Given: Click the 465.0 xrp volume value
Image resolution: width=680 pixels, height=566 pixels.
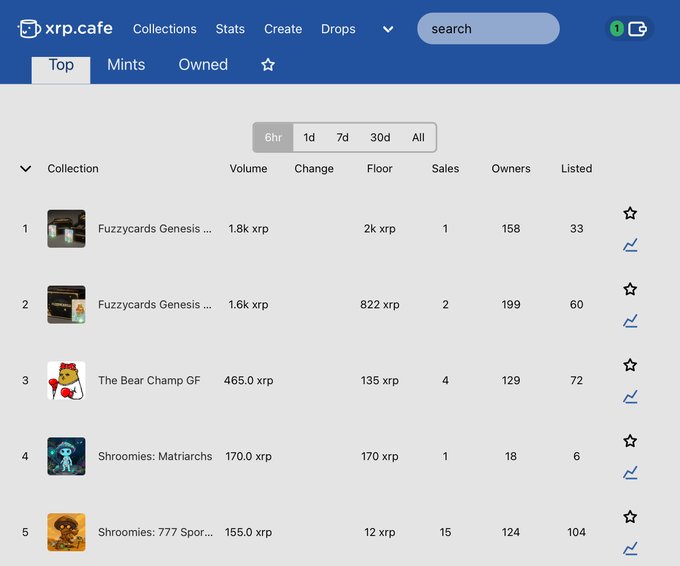Looking at the screenshot, I should pyautogui.click(x=248, y=380).
